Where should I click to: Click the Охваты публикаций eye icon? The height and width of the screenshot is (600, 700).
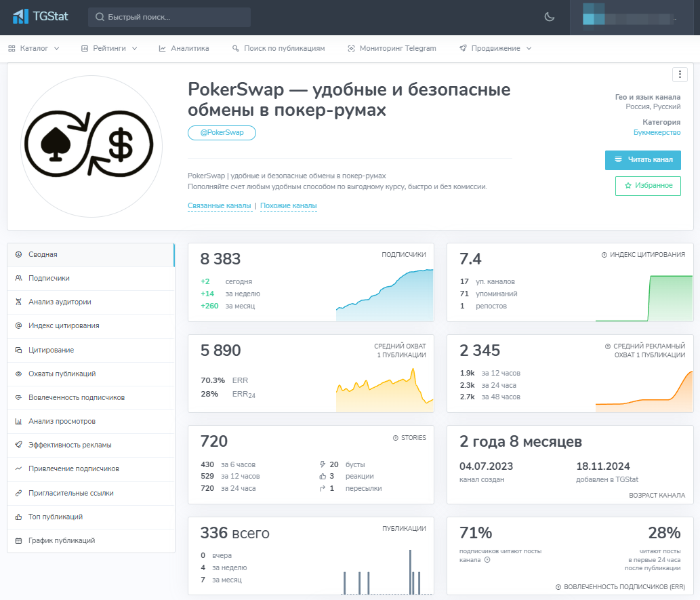click(18, 374)
